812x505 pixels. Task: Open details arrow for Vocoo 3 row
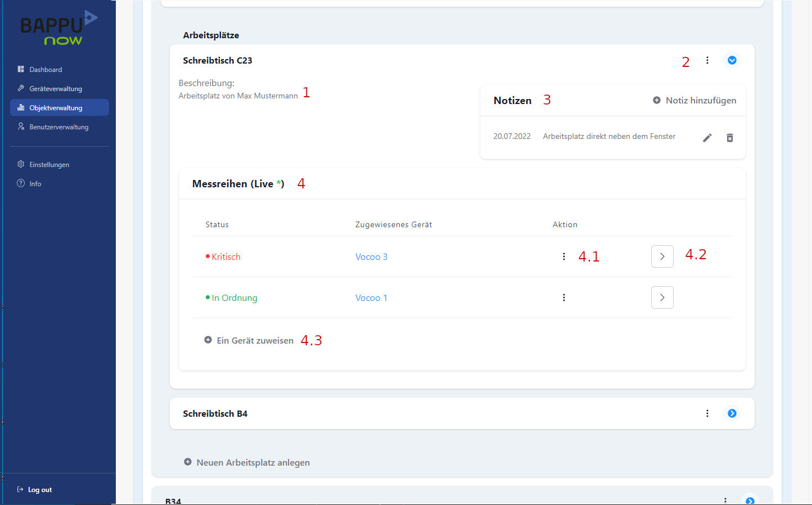(662, 256)
